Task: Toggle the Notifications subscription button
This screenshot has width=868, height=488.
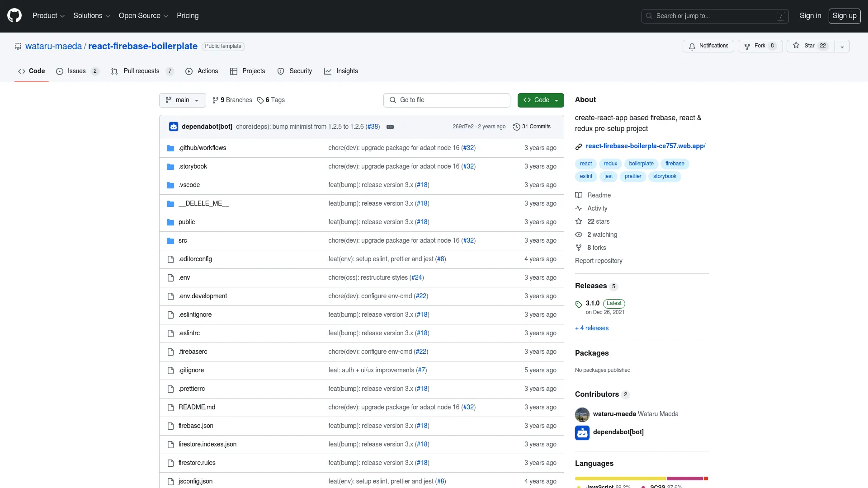Action: point(708,46)
